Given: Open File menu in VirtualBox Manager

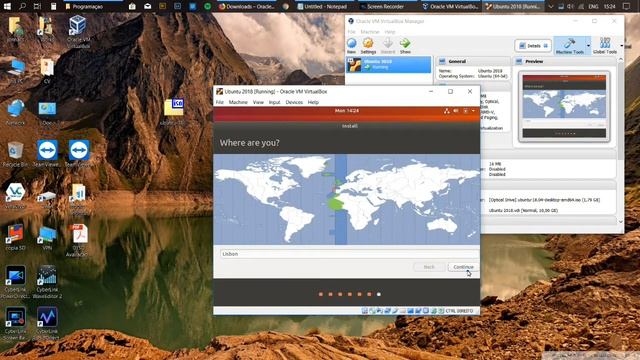Looking at the screenshot, I should pos(351,32).
